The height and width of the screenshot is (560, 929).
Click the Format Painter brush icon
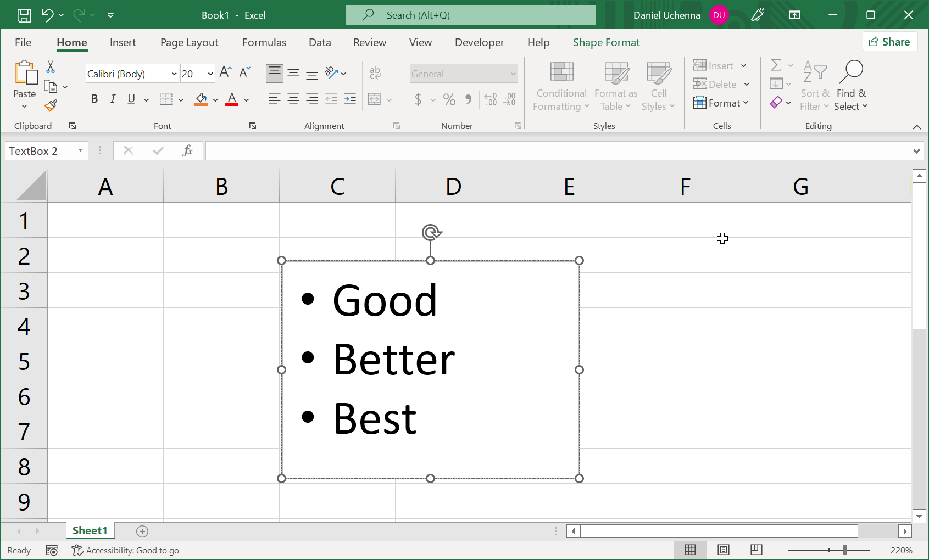coord(51,105)
